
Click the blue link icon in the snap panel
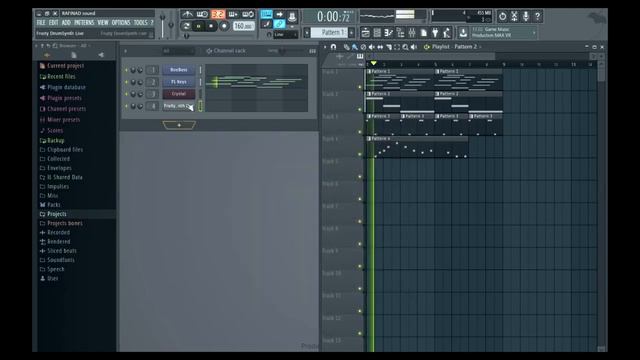pos(280,24)
